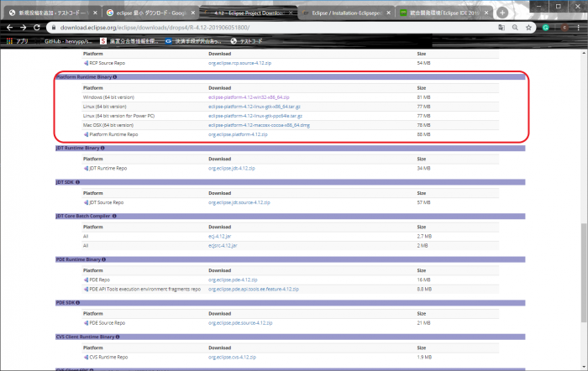The image size is (588, 371).
Task: Close the Eclipse Installation tab
Action: [x=388, y=13]
